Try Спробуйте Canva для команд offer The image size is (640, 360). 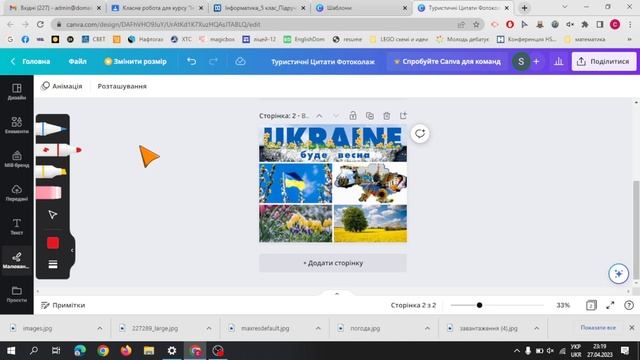point(447,62)
